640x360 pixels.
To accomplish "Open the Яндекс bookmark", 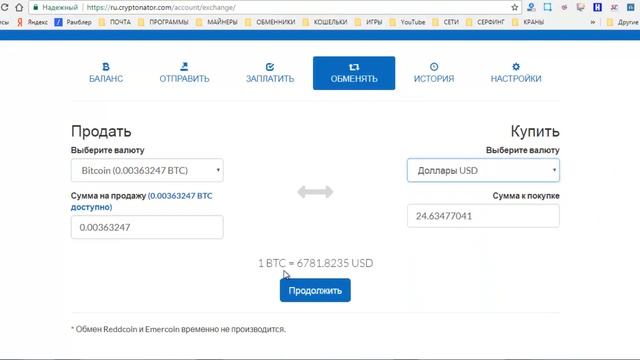I will (x=32, y=22).
